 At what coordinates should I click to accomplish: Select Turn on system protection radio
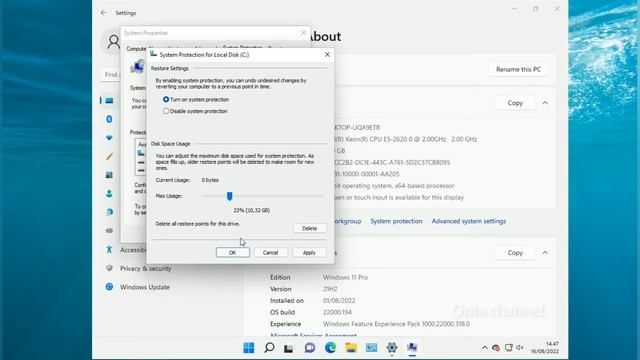coord(166,99)
